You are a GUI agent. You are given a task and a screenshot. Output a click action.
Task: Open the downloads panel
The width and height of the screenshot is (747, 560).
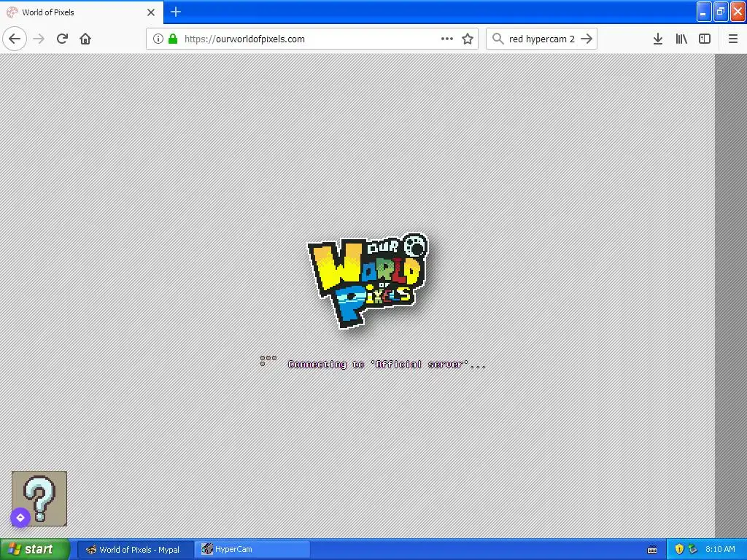(658, 39)
